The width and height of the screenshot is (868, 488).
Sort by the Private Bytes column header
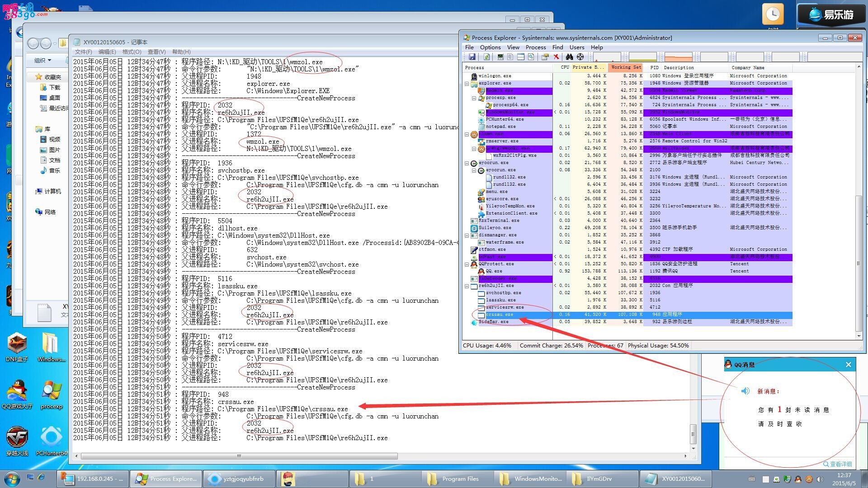point(589,67)
